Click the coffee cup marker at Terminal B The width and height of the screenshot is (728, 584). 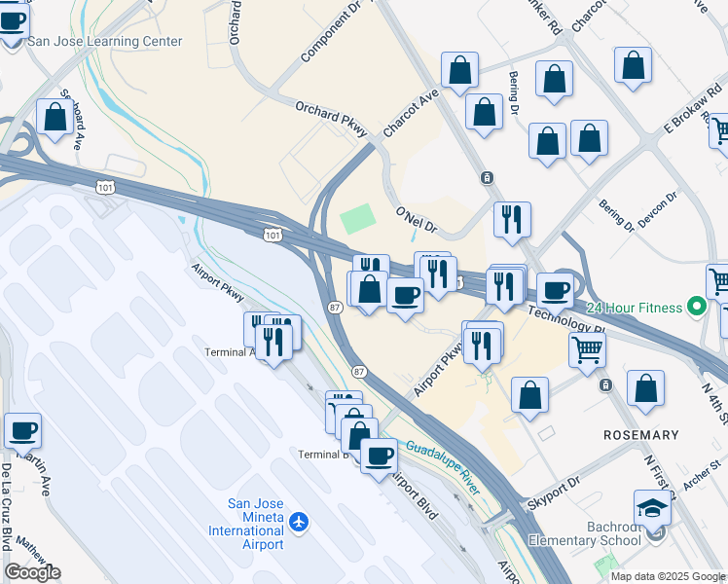click(379, 457)
